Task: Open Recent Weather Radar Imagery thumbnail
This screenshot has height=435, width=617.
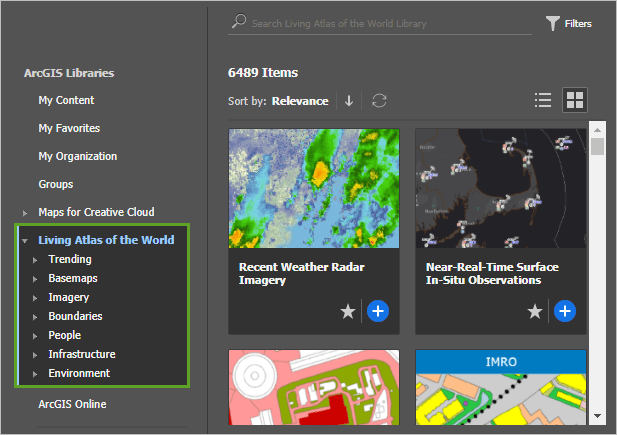Action: (314, 188)
